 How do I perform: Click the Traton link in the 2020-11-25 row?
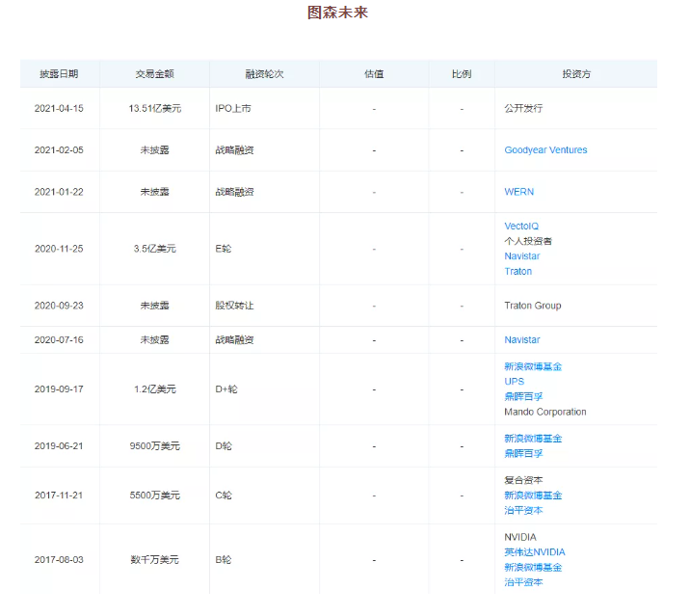click(x=517, y=271)
